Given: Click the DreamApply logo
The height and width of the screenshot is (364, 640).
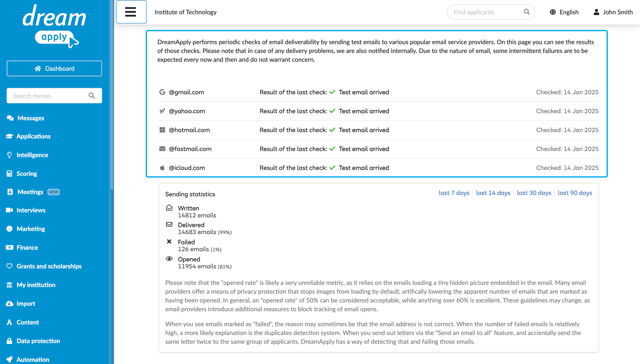Looking at the screenshot, I should point(54,26).
